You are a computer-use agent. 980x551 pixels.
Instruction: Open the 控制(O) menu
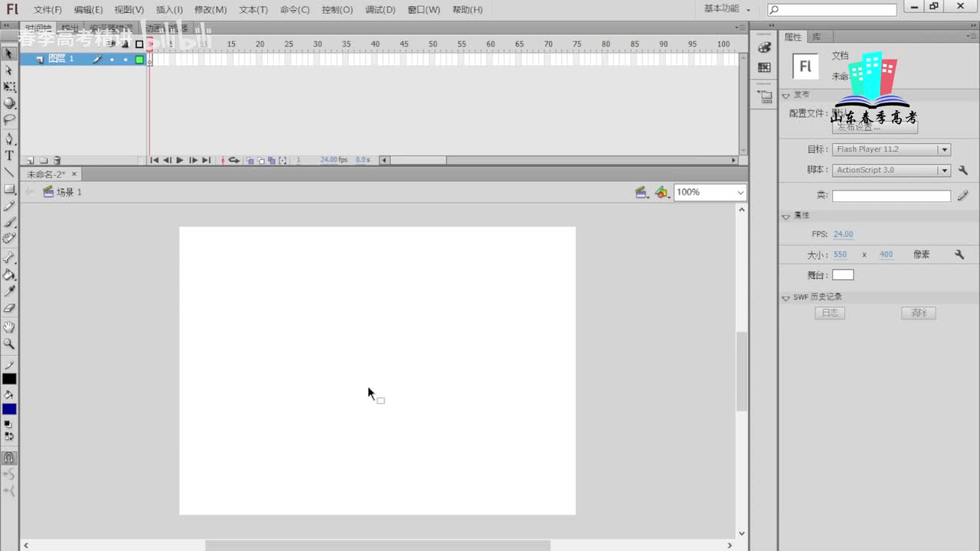(337, 10)
